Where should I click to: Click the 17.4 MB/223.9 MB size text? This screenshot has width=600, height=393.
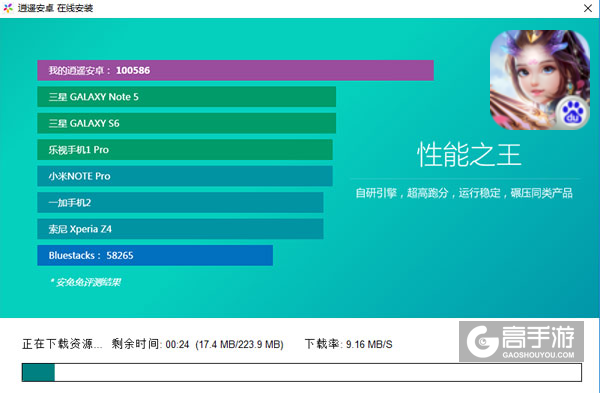coord(240,344)
